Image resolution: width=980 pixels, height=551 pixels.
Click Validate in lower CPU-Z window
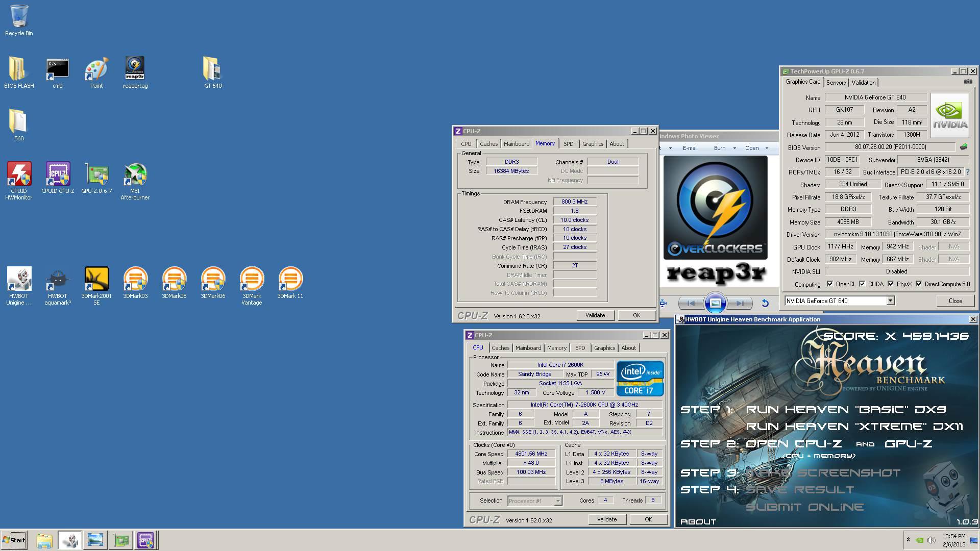[x=607, y=519]
